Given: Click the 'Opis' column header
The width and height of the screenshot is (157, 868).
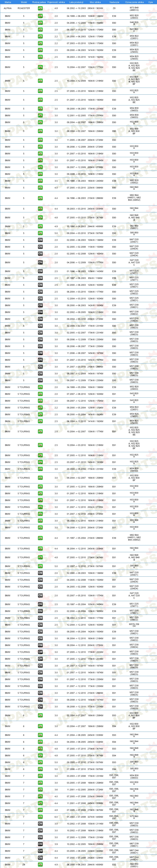Looking at the screenshot, I should 151,2.
